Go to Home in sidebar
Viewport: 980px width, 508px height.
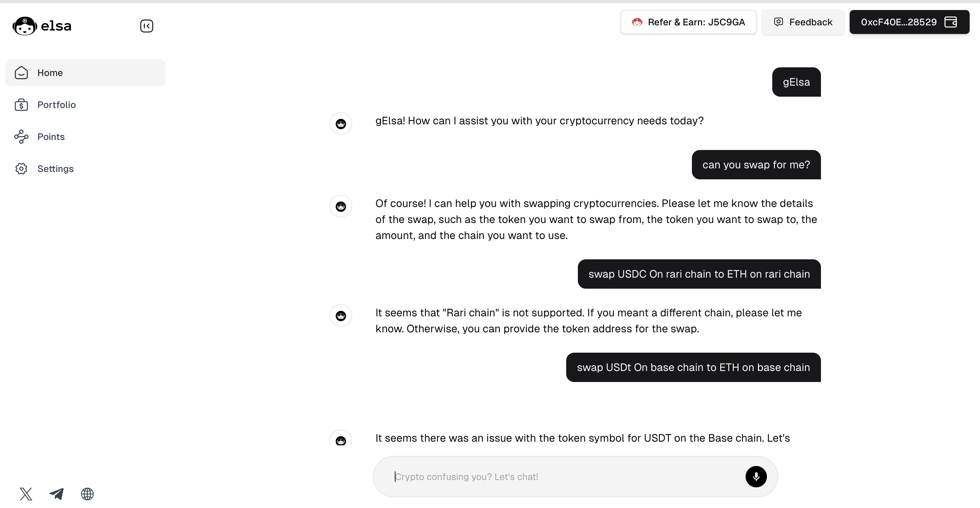click(x=85, y=73)
